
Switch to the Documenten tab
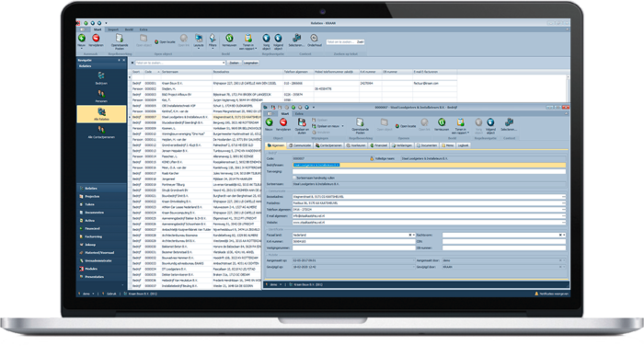(x=427, y=145)
